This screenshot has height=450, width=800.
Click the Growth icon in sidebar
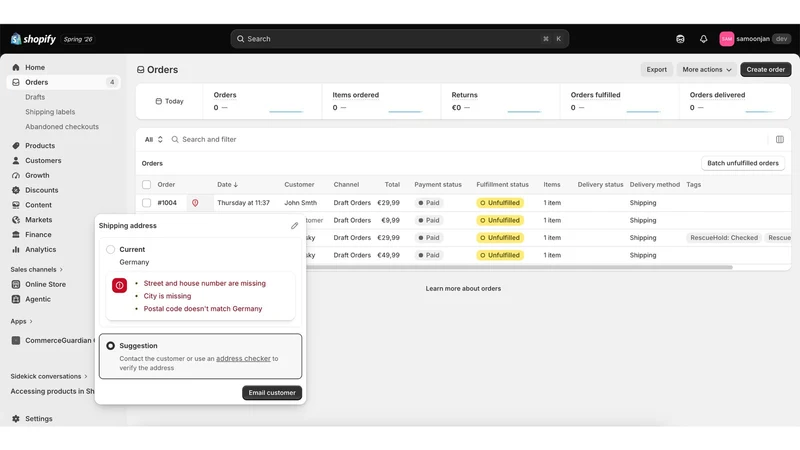pos(16,175)
